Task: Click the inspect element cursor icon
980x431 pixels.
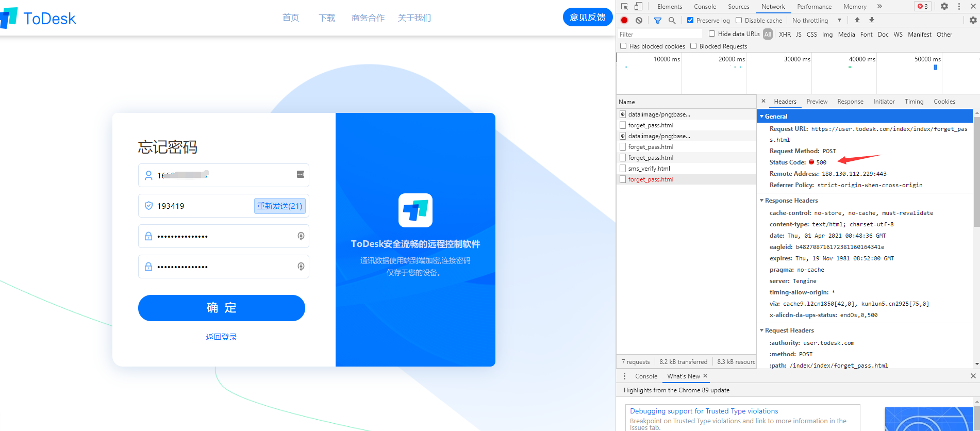Action: click(x=624, y=6)
